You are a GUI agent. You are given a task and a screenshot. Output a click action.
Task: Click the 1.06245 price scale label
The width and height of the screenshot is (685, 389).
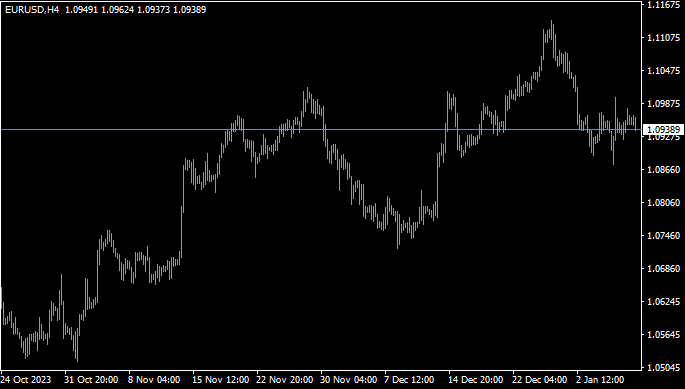[x=664, y=302]
